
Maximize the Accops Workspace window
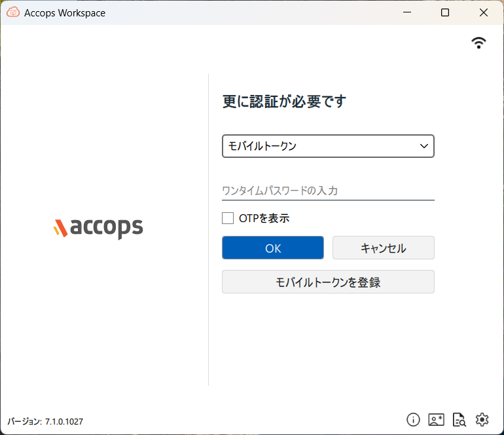click(x=445, y=12)
